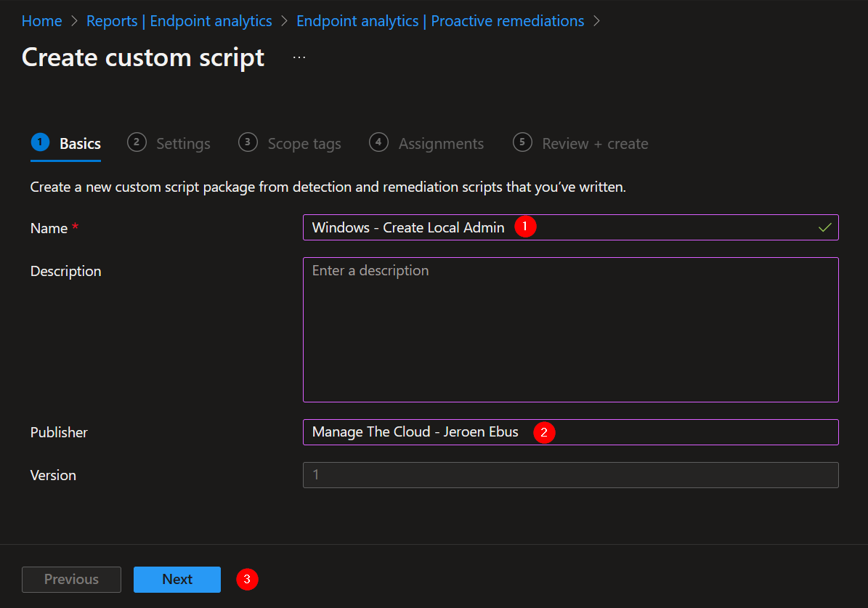Go to the Assignments tab

coord(441,144)
